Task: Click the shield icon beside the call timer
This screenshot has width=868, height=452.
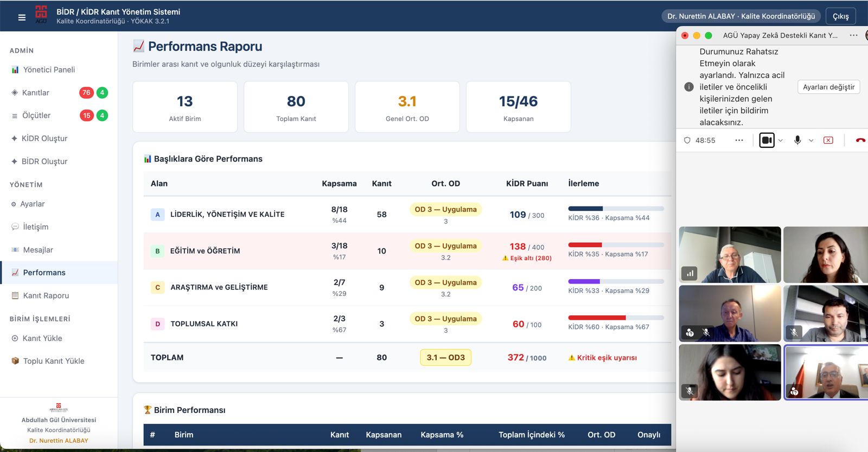Action: click(x=687, y=140)
